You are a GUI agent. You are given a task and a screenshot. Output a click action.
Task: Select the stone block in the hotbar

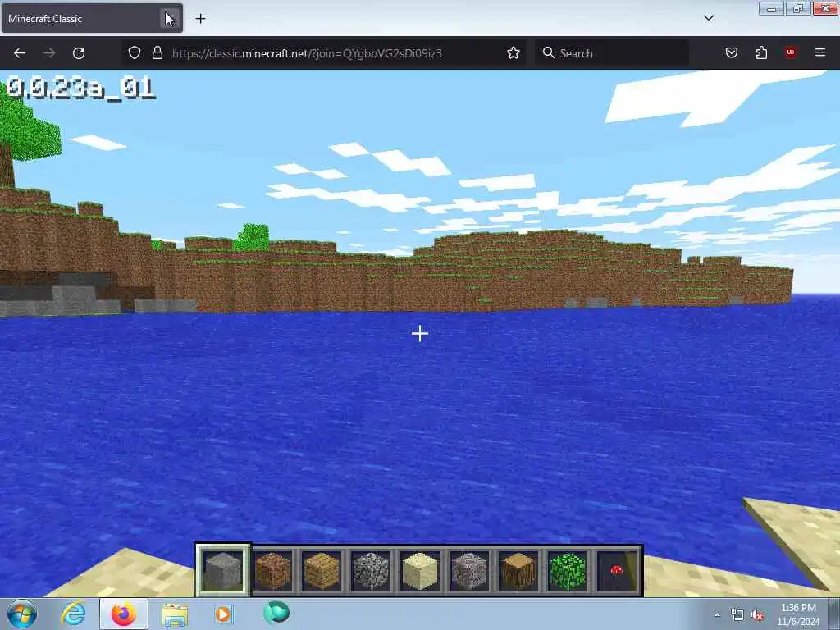[x=223, y=571]
